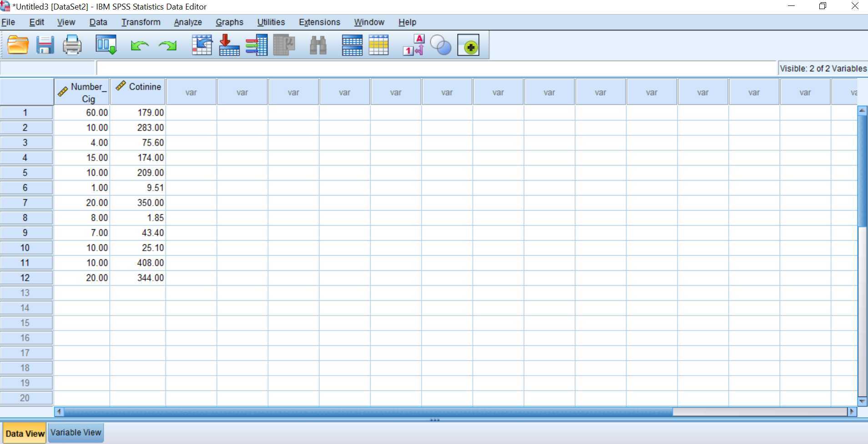Open Use Variable Sets
This screenshot has height=444, width=868.
[x=440, y=45]
